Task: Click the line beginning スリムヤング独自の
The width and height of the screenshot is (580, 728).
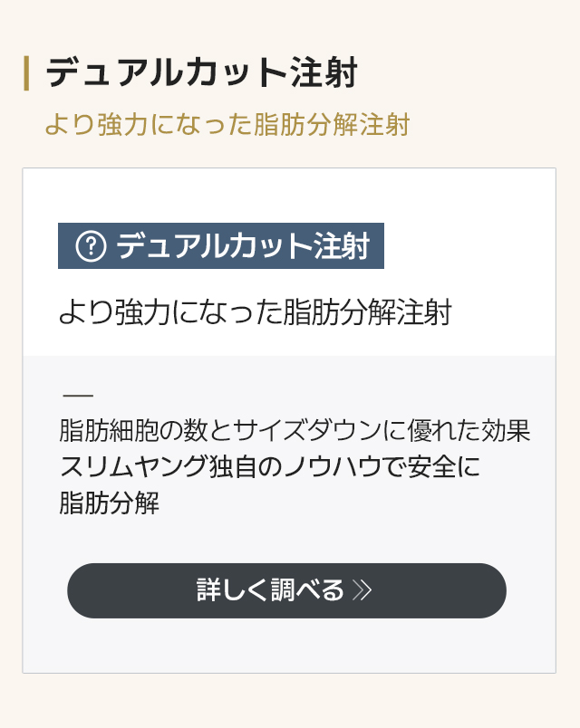Action: point(269,466)
